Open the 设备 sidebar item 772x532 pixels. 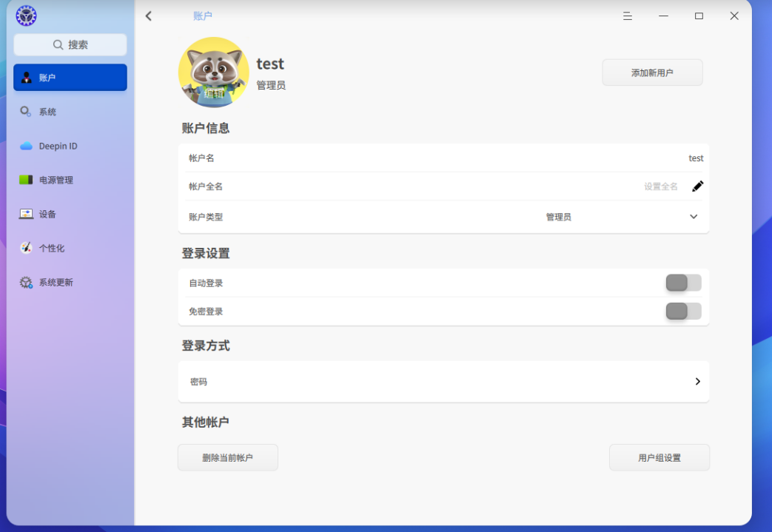70,214
